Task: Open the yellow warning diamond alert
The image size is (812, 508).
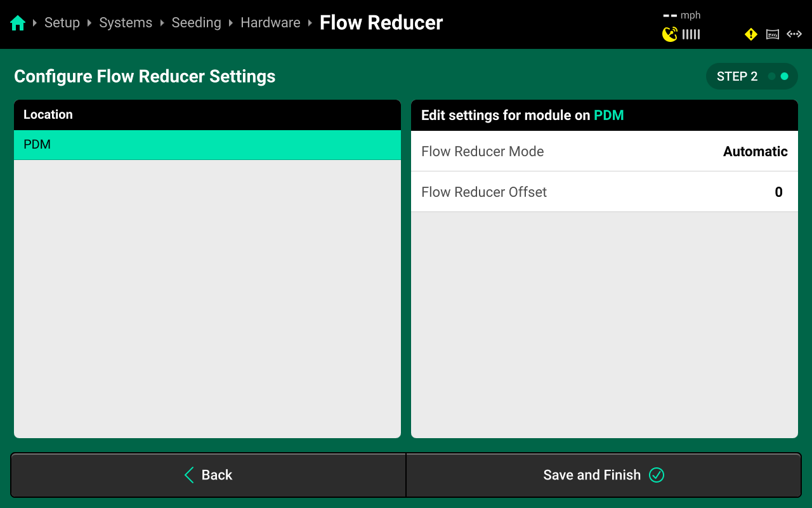Action: point(751,34)
